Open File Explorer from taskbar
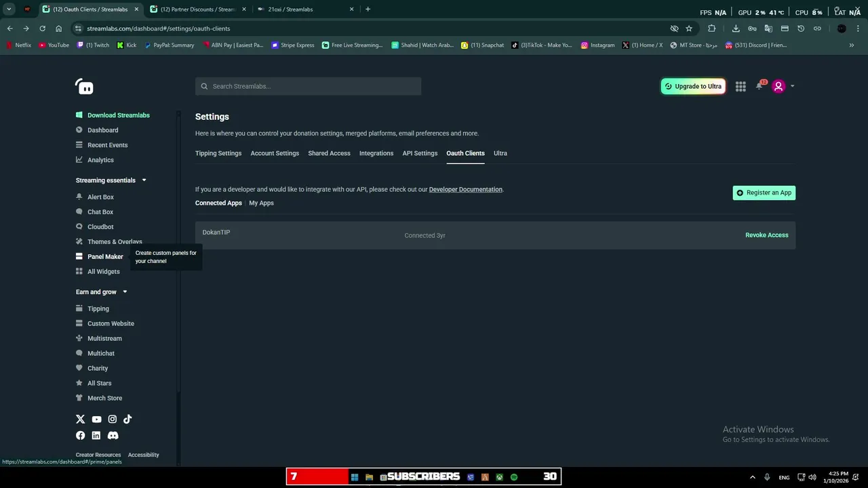The height and width of the screenshot is (488, 868). click(369, 477)
